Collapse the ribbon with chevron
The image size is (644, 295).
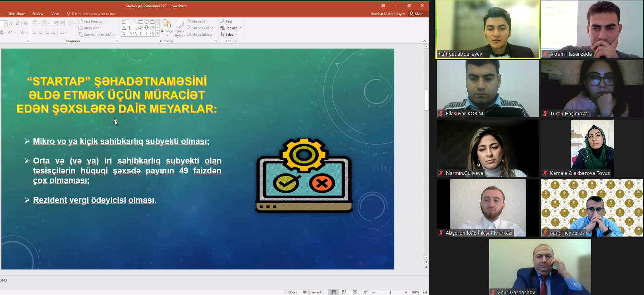click(x=424, y=41)
